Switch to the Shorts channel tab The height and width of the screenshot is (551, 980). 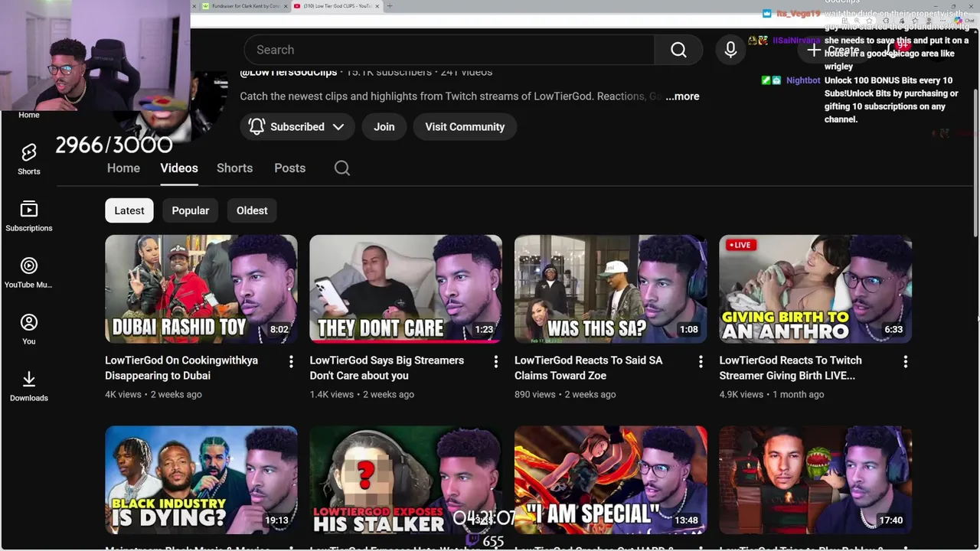tap(234, 168)
